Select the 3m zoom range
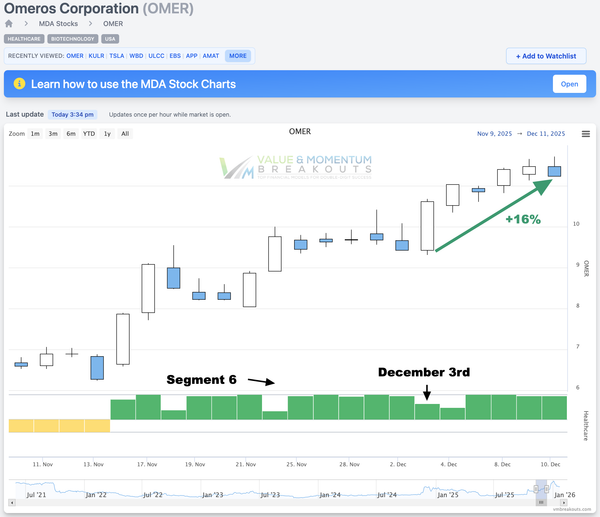Screen dimensions: 600x517 pos(53,133)
